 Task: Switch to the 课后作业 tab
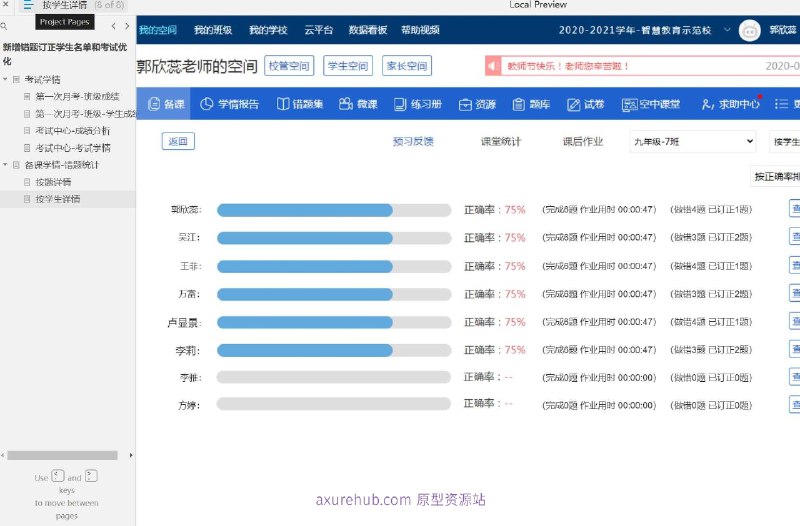(x=583, y=141)
